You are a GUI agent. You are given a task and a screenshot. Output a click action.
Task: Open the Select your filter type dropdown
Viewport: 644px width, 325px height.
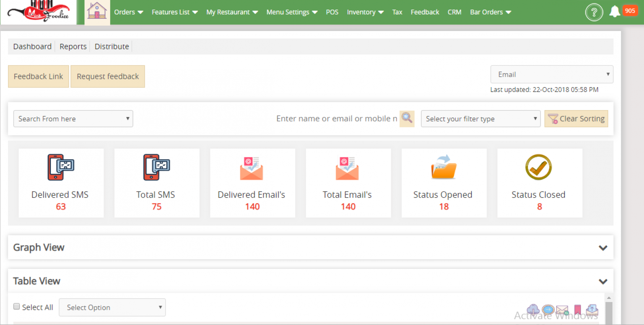[480, 119]
